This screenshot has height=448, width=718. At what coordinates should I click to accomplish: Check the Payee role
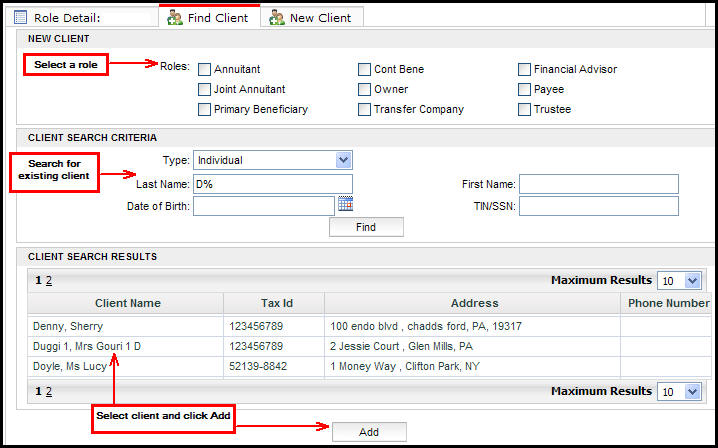point(524,89)
